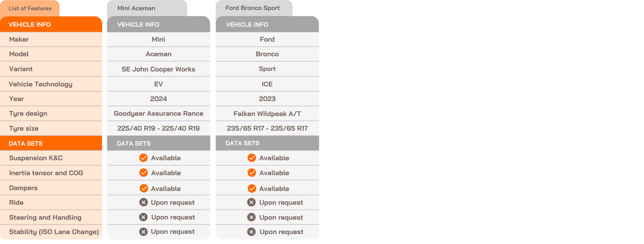Click Ford Bronco Dampers available checkmark icon
644x244 pixels.
click(252, 188)
